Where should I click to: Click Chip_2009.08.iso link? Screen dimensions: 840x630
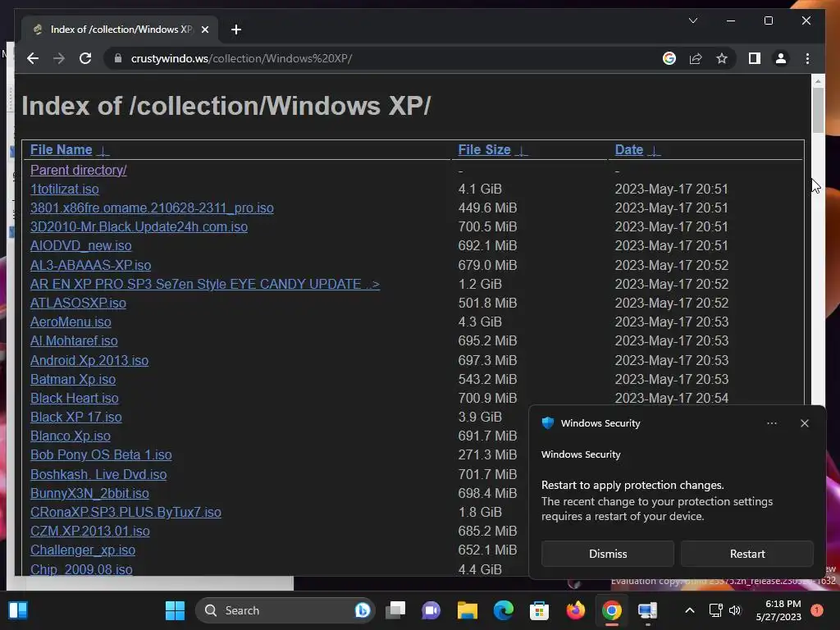tap(81, 569)
